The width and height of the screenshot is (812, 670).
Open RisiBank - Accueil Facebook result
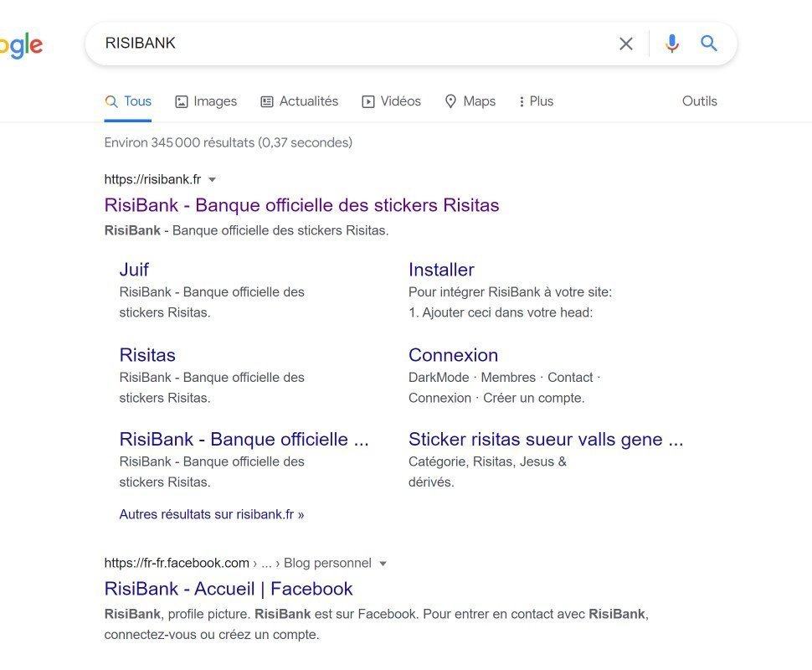[229, 589]
